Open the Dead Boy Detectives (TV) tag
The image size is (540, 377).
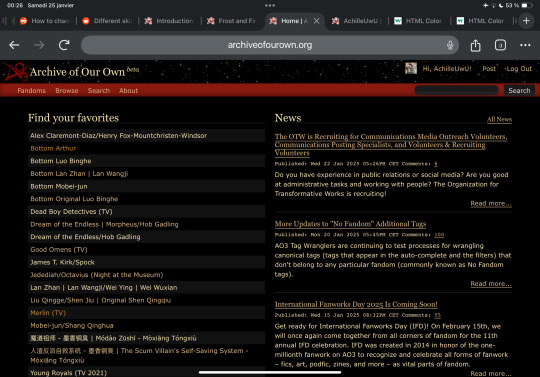point(71,212)
